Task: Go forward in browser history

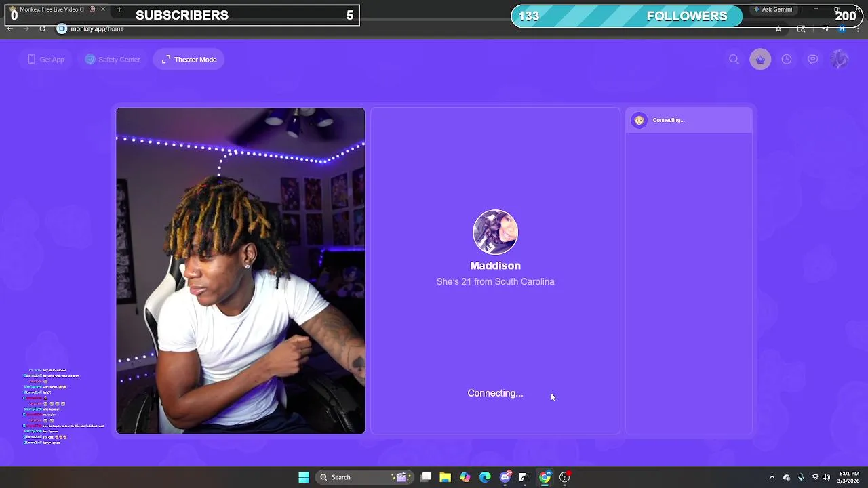Action: [x=26, y=28]
